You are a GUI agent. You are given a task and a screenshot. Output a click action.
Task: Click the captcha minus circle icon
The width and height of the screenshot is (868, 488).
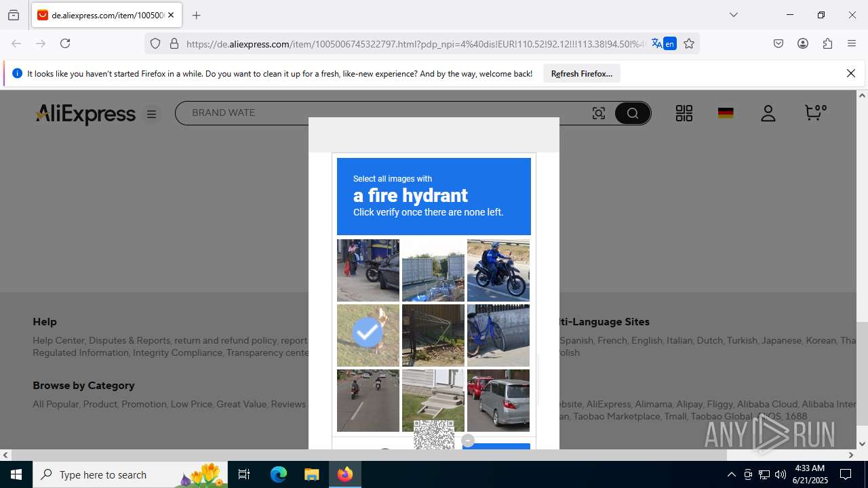(x=467, y=441)
